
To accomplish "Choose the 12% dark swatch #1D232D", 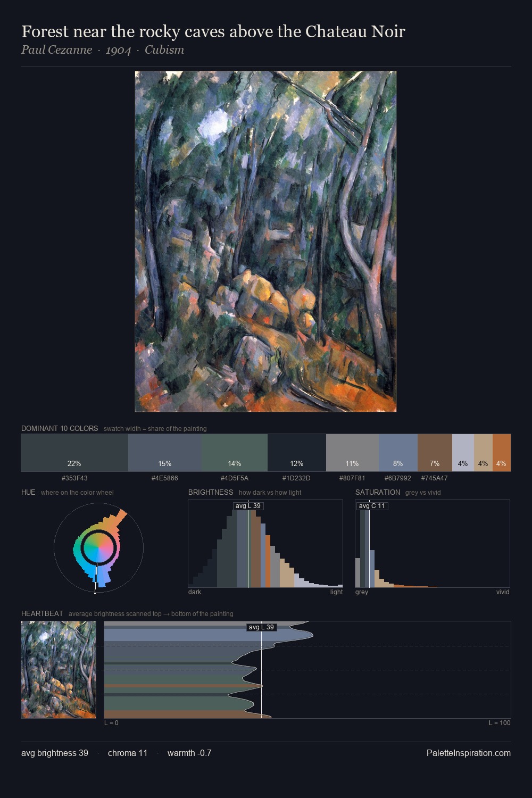I will click(x=297, y=453).
